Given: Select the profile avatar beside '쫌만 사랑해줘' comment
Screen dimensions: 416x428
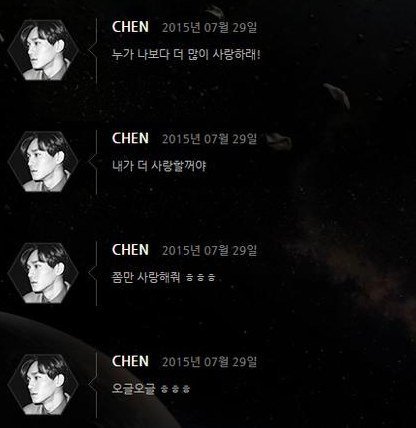Looking at the screenshot, I should 43,273.
